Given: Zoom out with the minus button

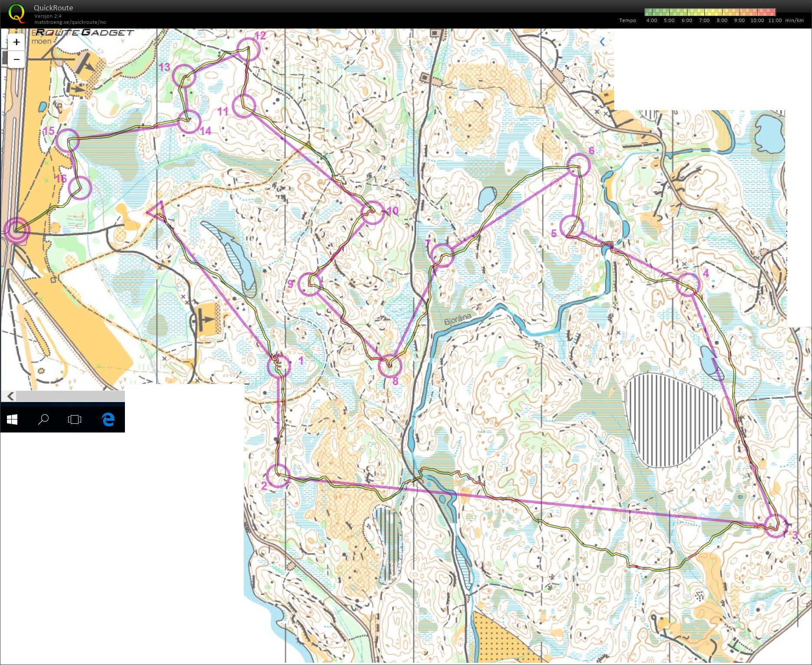Looking at the screenshot, I should pos(16,59).
